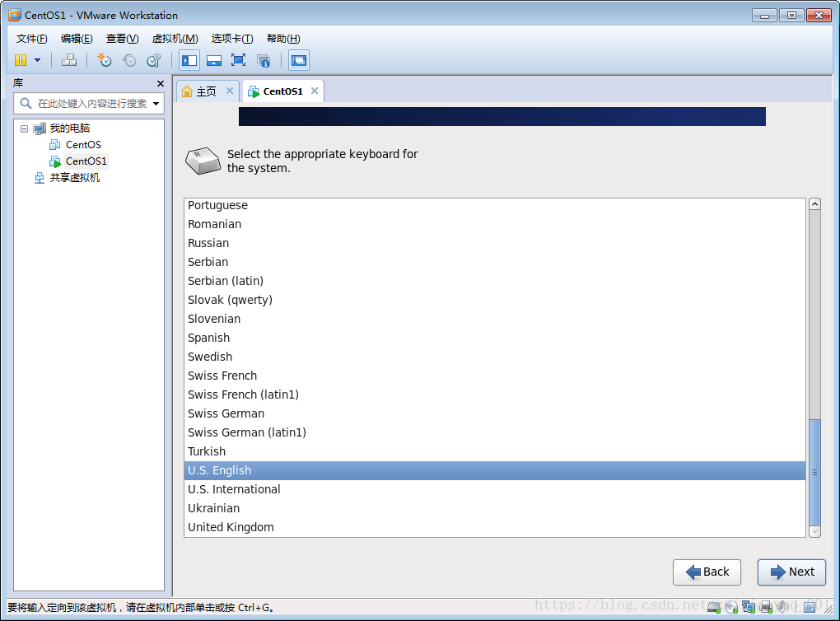Select Swiss German keyboard layout

coord(495,413)
